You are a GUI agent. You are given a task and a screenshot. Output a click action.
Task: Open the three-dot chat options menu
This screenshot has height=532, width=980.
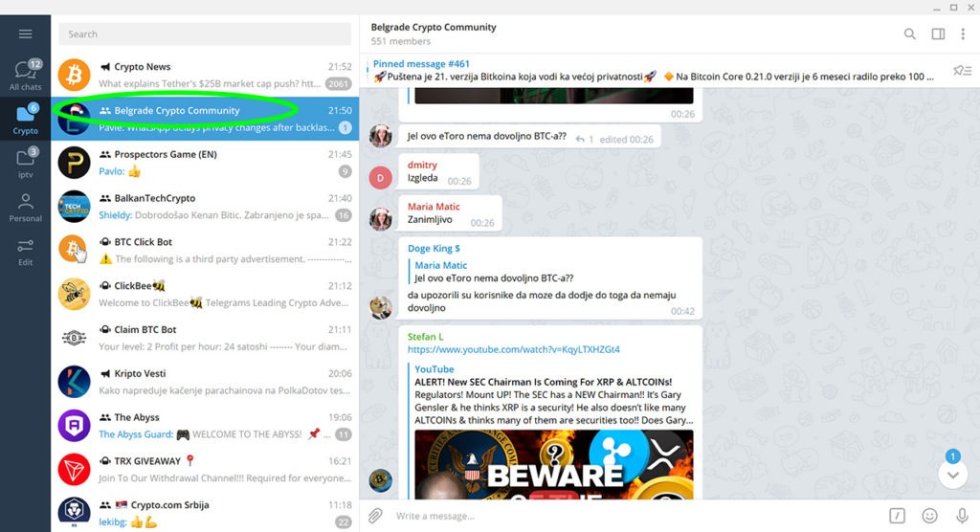(x=964, y=34)
